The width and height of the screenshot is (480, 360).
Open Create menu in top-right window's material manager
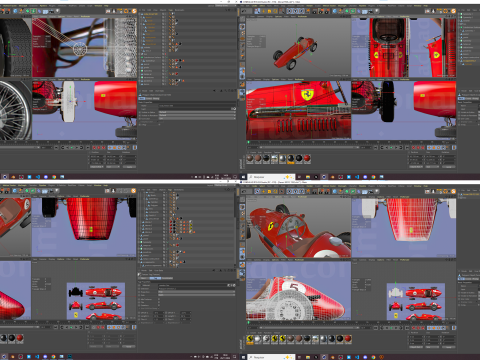[253, 152]
